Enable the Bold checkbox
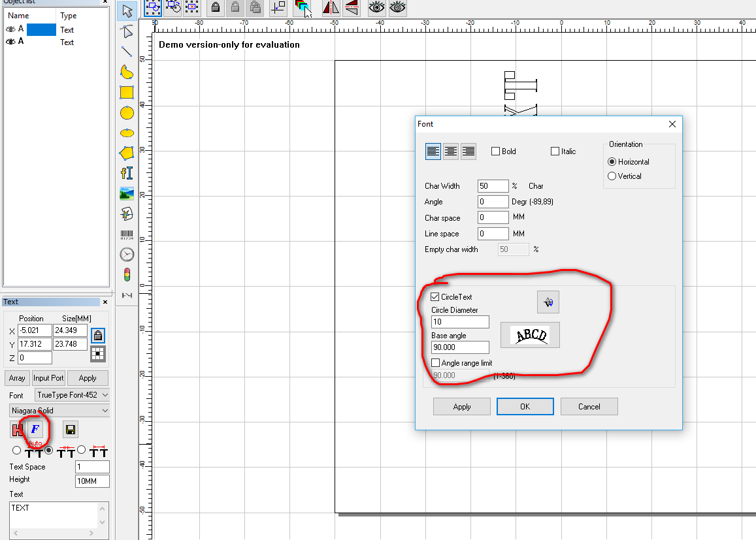 tap(495, 151)
